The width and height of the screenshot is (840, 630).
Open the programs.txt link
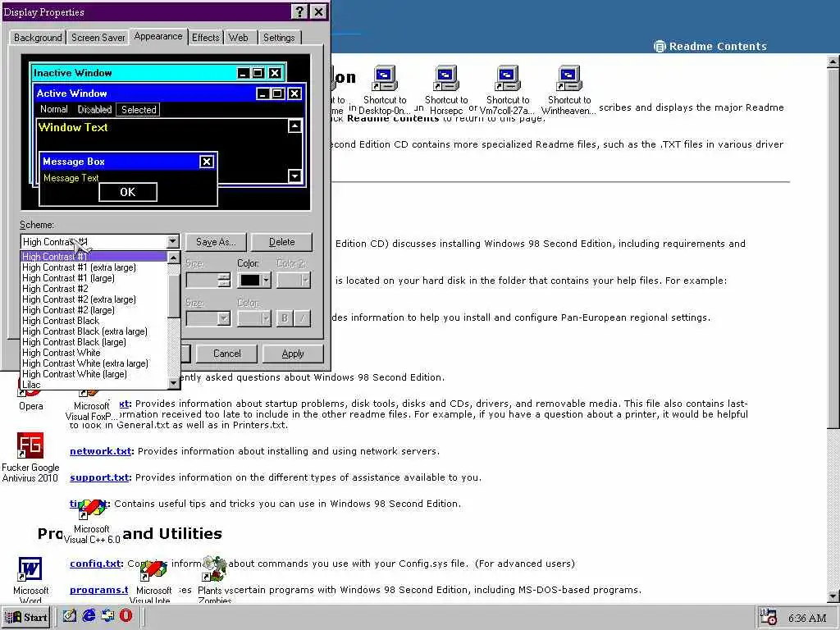point(99,590)
